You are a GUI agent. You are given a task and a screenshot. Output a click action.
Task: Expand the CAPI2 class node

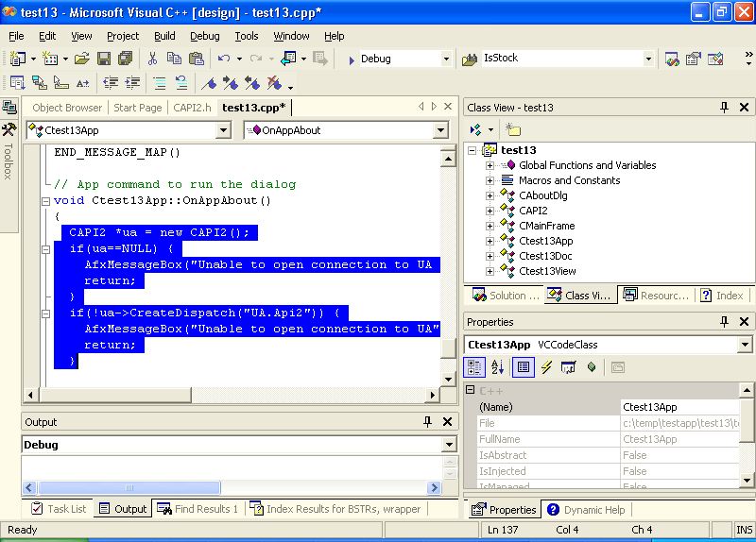click(490, 211)
